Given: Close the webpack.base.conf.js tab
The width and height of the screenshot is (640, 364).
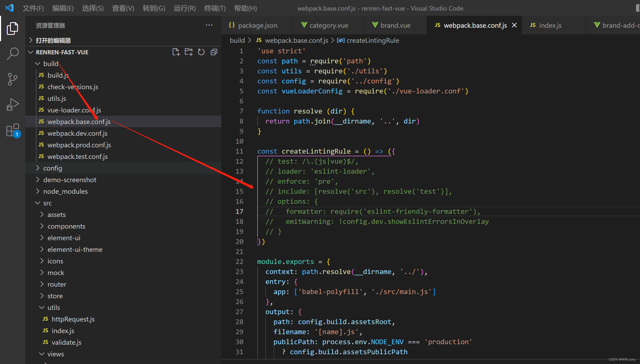Looking at the screenshot, I should 514,25.
